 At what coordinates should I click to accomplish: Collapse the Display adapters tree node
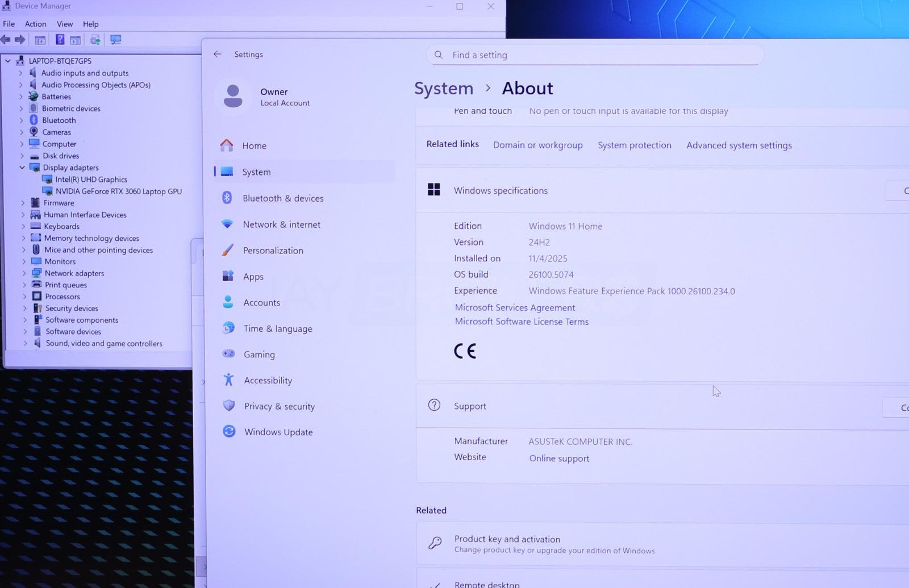point(22,168)
